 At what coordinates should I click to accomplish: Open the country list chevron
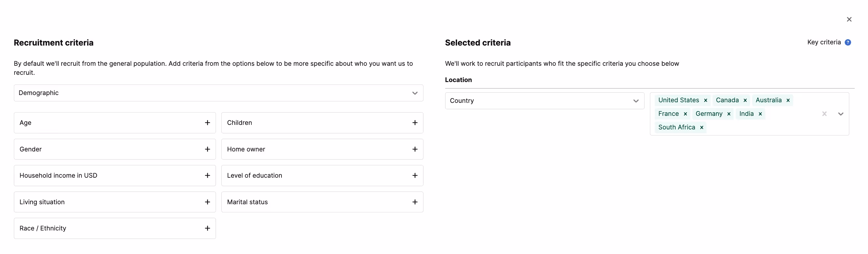(x=841, y=114)
